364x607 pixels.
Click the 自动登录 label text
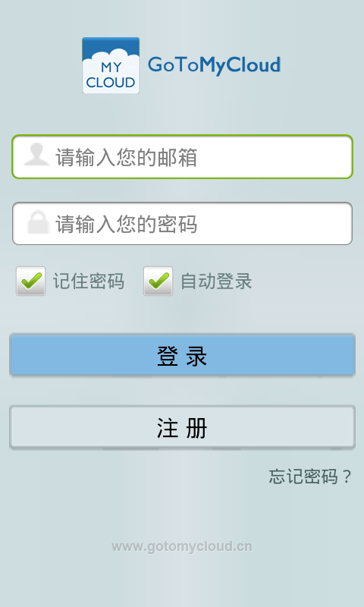pos(216,281)
